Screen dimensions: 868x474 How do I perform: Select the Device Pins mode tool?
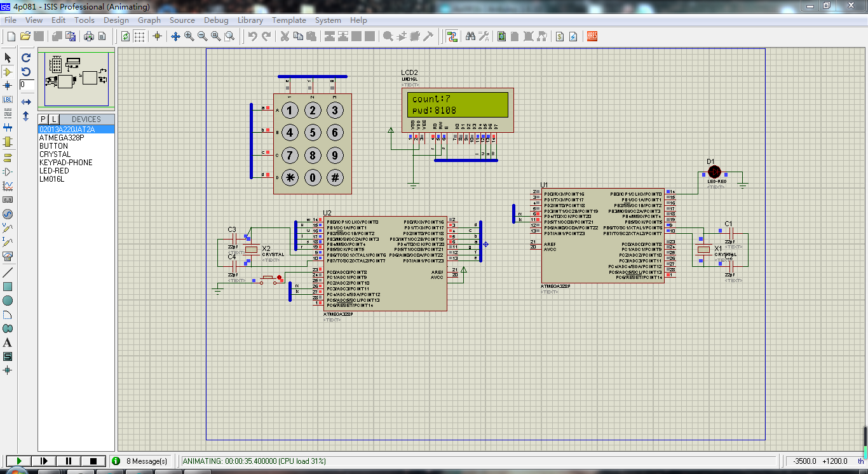8,172
